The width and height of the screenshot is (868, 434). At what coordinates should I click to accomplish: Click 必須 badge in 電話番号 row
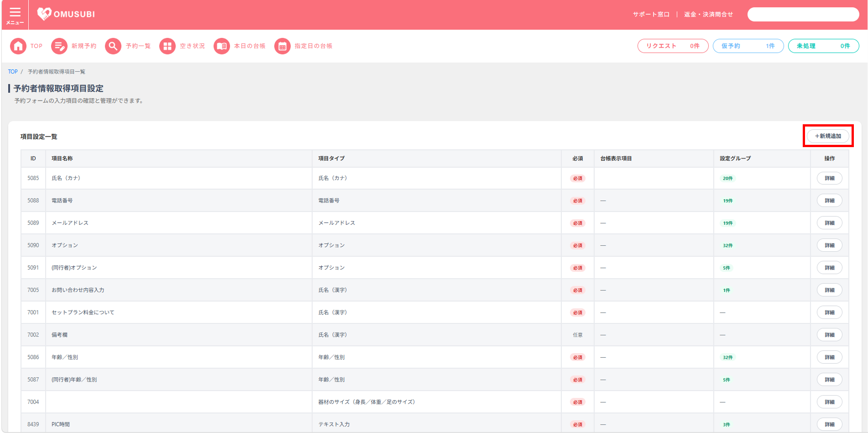click(x=578, y=201)
